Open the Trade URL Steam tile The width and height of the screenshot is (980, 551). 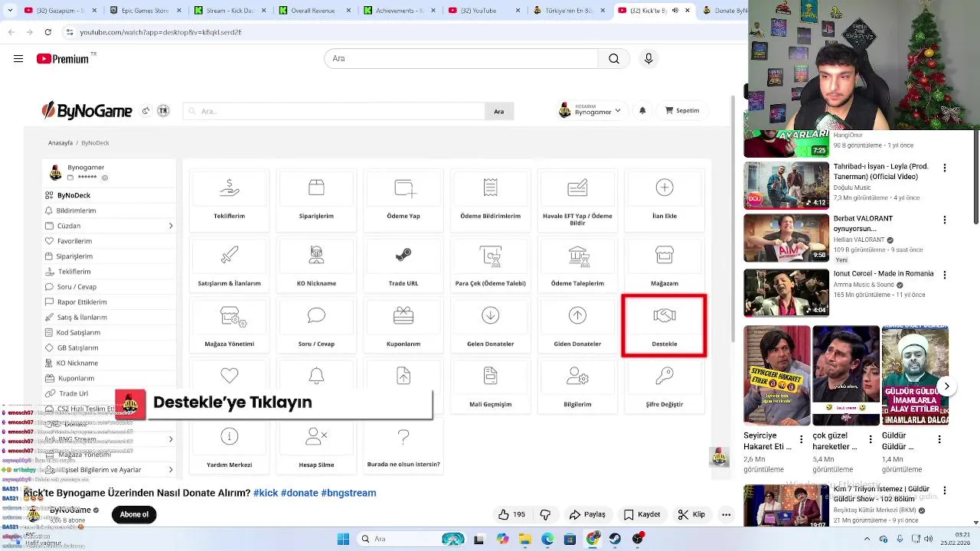coord(403,264)
